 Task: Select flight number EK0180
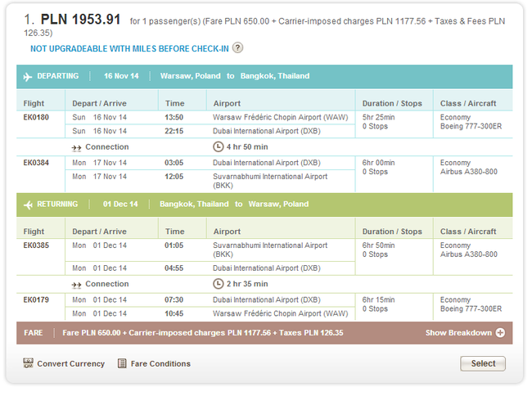click(x=36, y=117)
